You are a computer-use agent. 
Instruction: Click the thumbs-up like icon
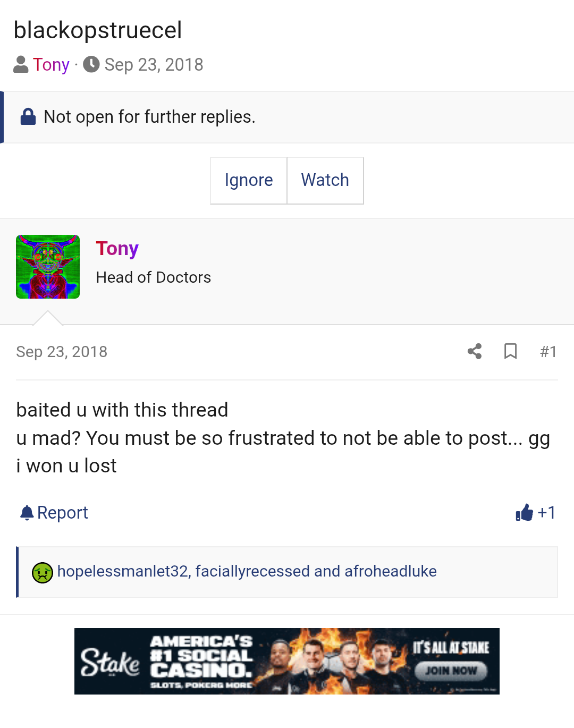coord(524,512)
